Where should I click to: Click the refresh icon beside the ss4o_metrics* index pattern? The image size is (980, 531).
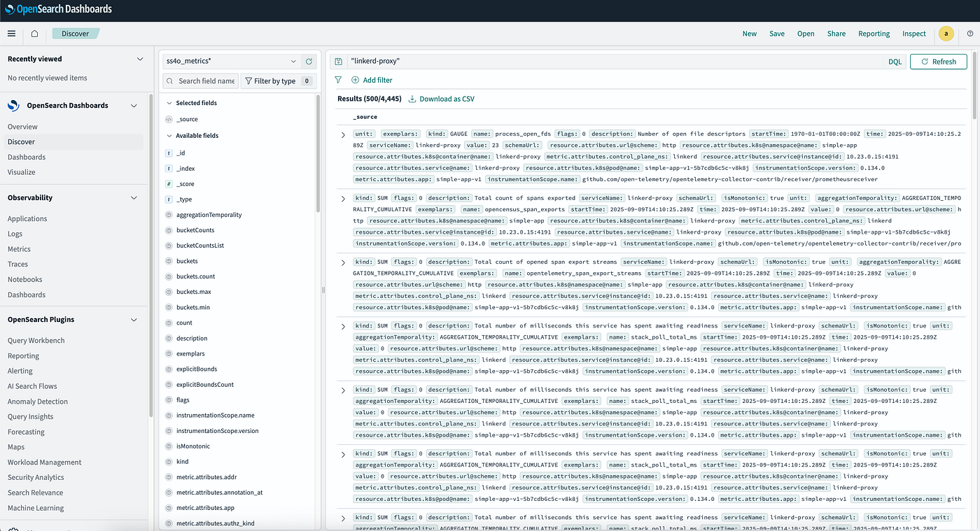[309, 62]
